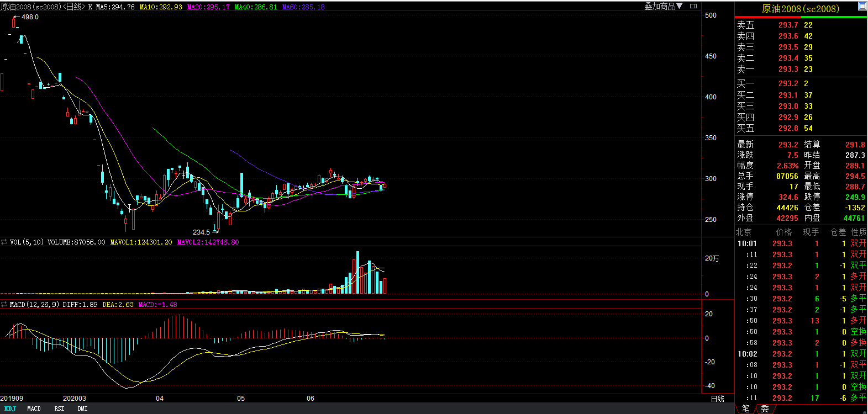
Task: Click the 卖一 price 293.3
Action: tap(788, 69)
